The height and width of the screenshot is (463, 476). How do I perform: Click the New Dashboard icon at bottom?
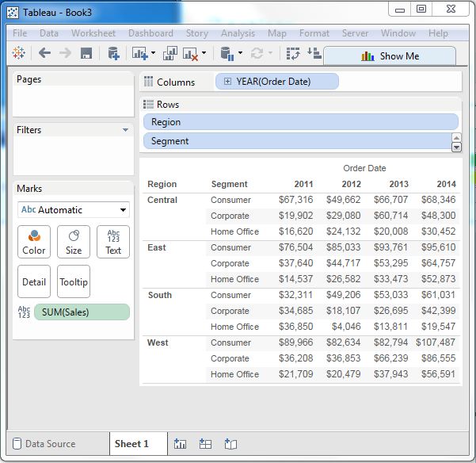205,444
